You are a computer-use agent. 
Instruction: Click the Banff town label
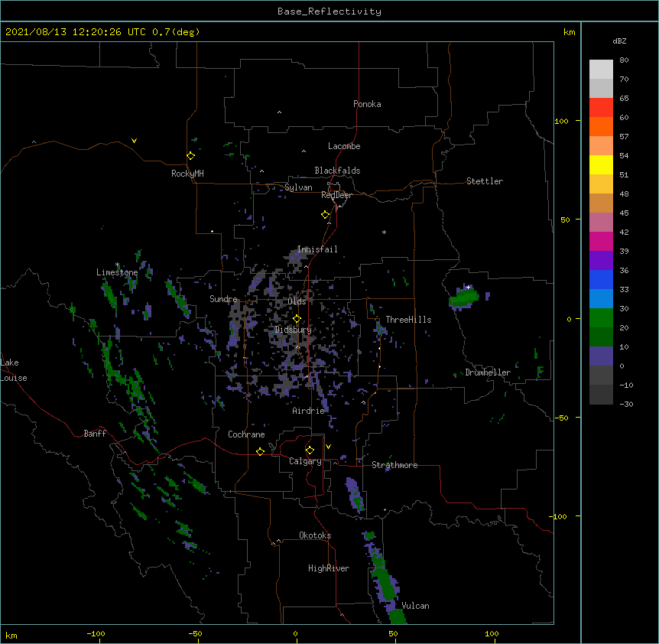click(x=95, y=434)
